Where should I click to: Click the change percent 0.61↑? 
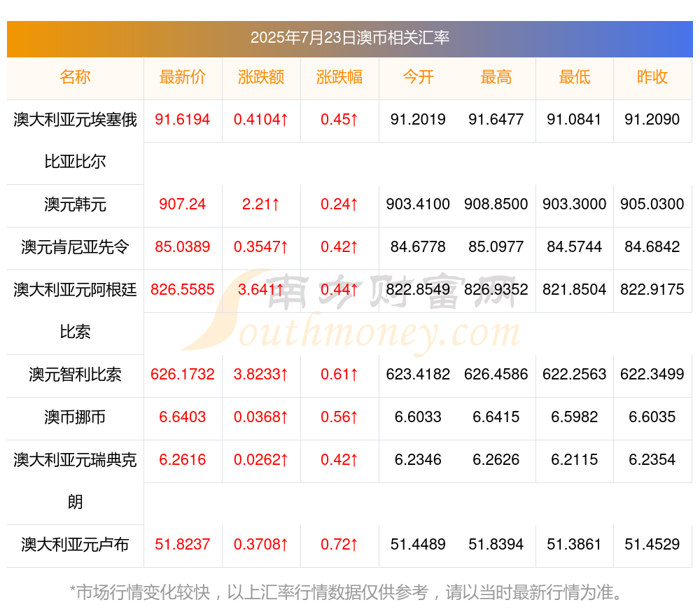click(339, 374)
